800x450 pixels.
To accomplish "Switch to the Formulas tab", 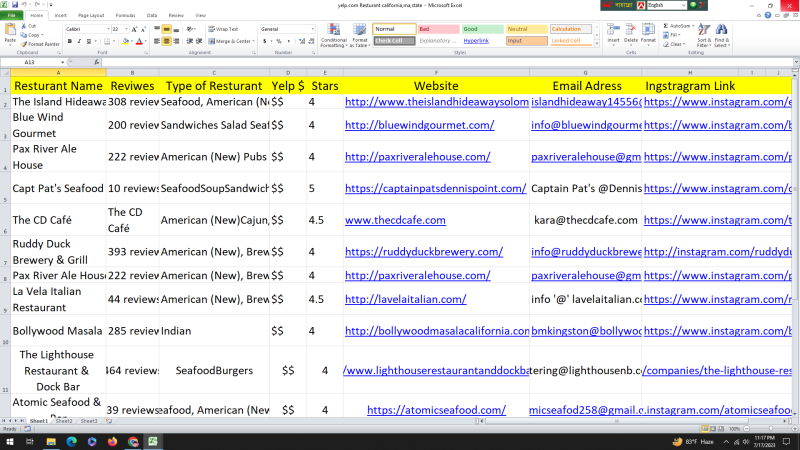I will [x=126, y=16].
